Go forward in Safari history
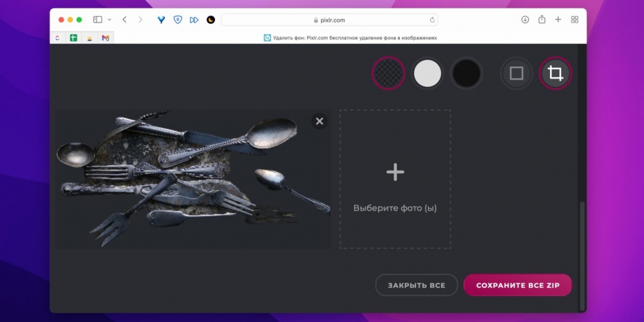 tap(140, 20)
